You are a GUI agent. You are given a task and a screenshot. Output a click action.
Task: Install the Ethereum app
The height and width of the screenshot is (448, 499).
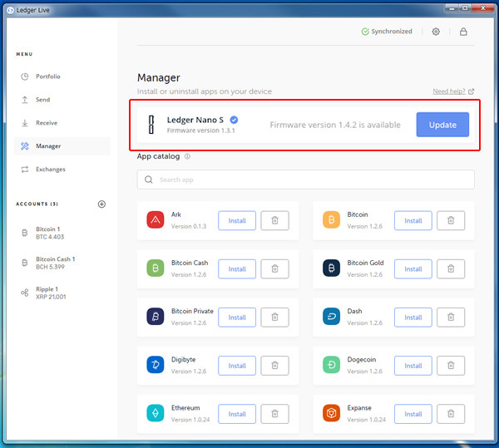point(237,414)
